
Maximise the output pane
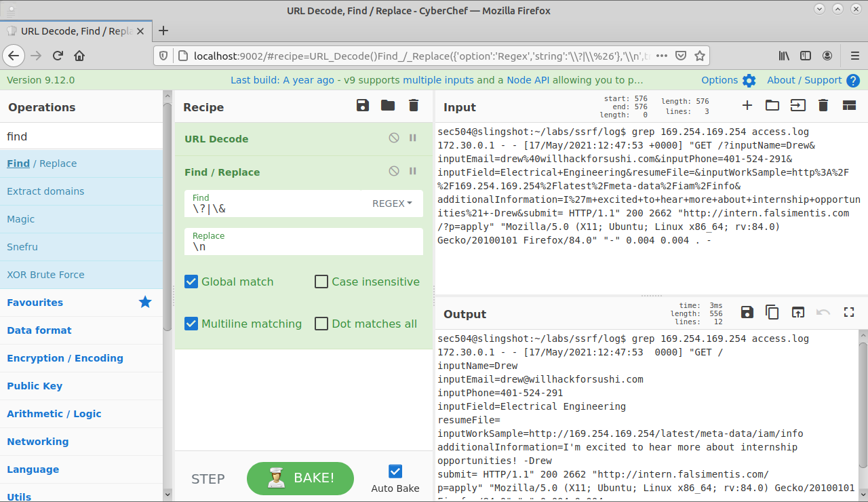848,312
